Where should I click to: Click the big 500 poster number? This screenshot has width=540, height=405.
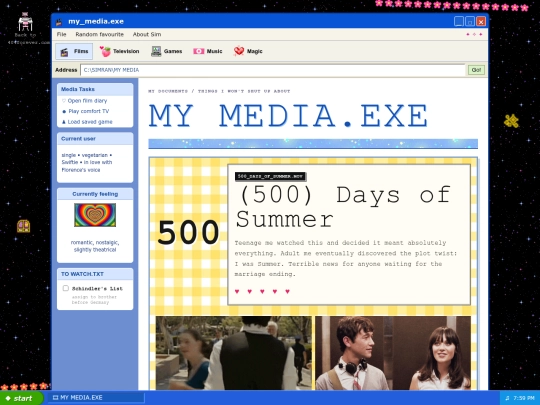pos(188,233)
